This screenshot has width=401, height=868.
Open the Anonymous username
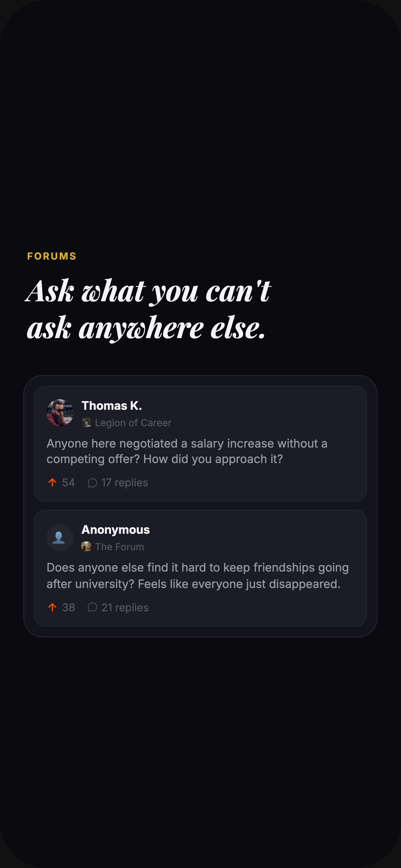click(116, 530)
